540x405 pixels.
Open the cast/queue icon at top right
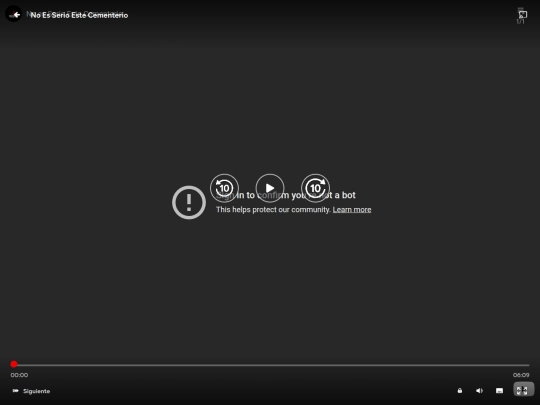522,14
